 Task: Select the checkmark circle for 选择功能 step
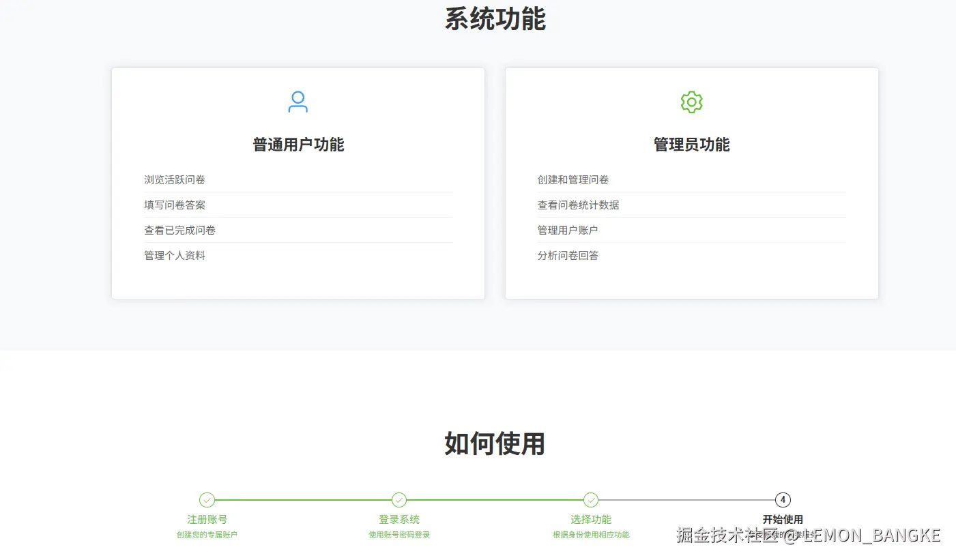(591, 500)
